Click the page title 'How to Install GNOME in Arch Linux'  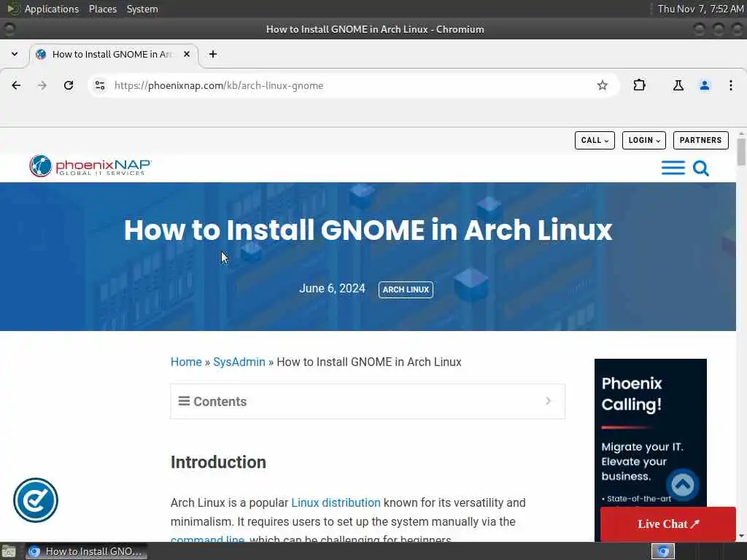click(x=368, y=230)
